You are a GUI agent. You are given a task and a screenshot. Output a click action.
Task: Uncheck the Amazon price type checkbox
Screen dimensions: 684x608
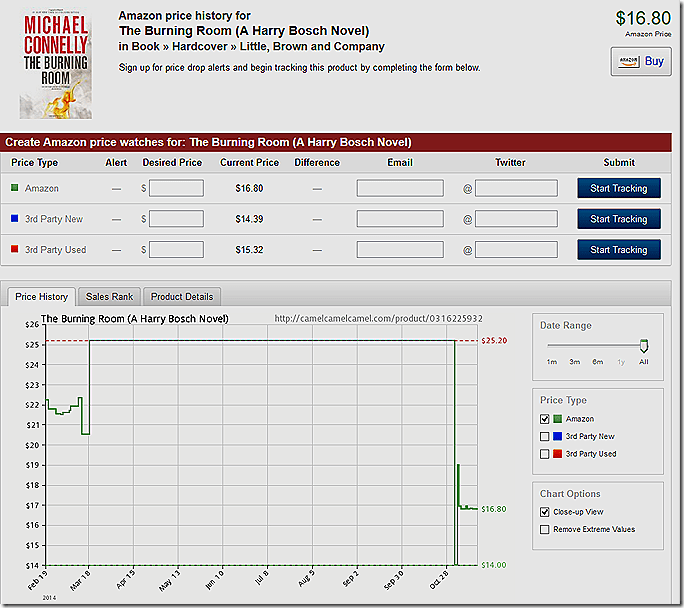click(545, 419)
